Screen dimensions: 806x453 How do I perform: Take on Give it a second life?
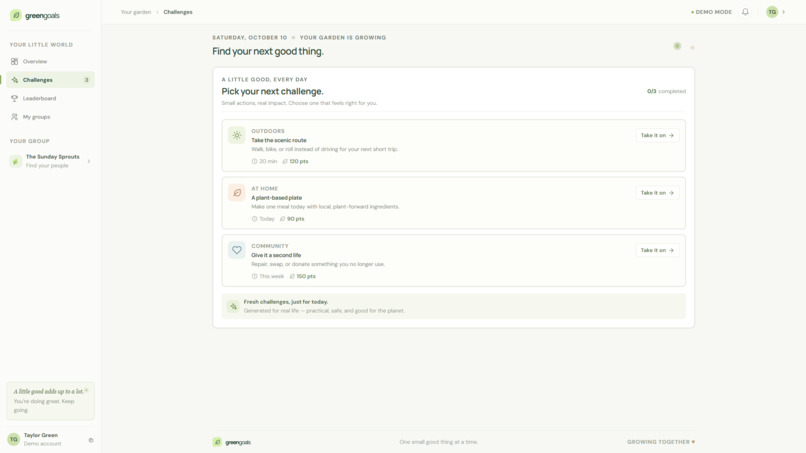pos(657,250)
